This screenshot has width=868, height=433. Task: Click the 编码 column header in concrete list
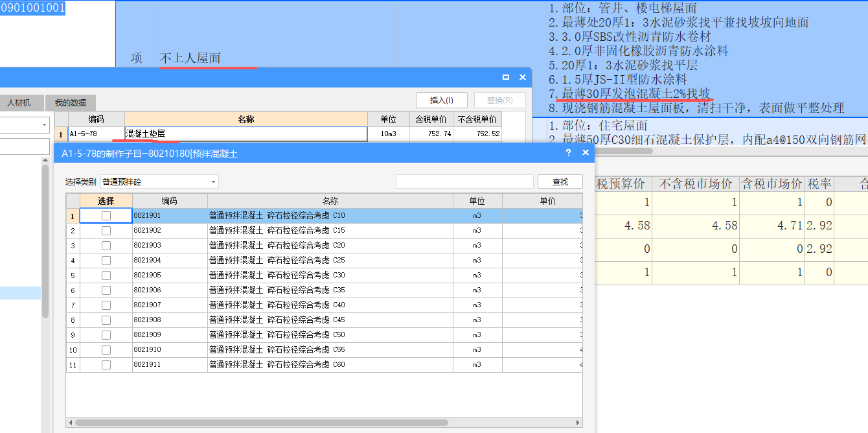point(170,201)
